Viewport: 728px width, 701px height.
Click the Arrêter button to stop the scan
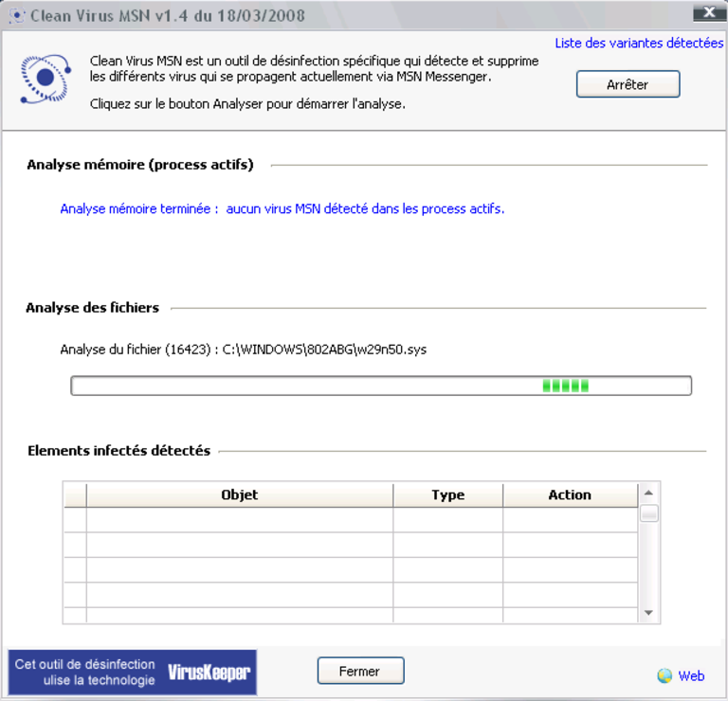click(628, 84)
